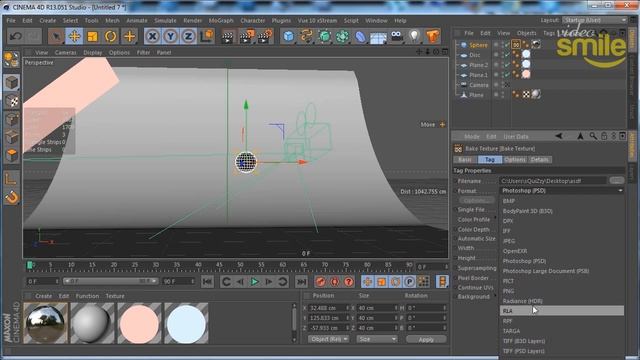Switch to Options tab of Bake Texture
This screenshot has height=360, width=640.
click(515, 160)
